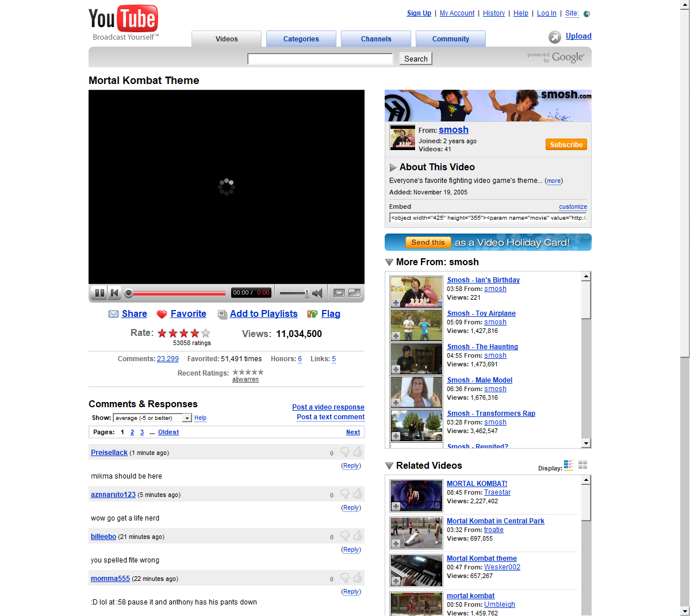Go to the Community tab
Screen dimensions: 690x616
(450, 39)
